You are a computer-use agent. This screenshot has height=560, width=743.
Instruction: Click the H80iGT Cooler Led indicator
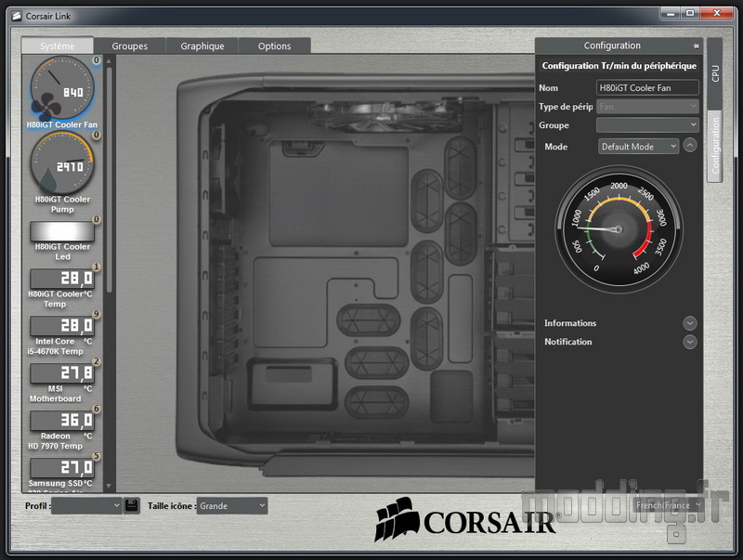click(62, 231)
